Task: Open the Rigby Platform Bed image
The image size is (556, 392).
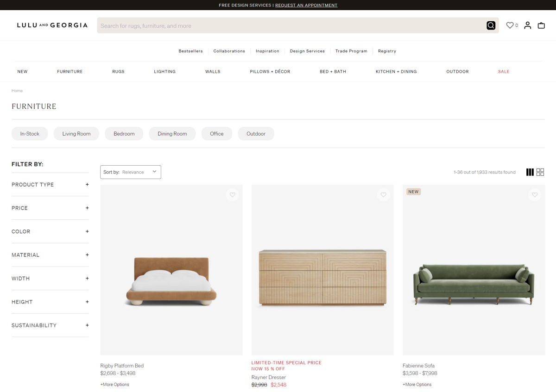Action: click(171, 270)
